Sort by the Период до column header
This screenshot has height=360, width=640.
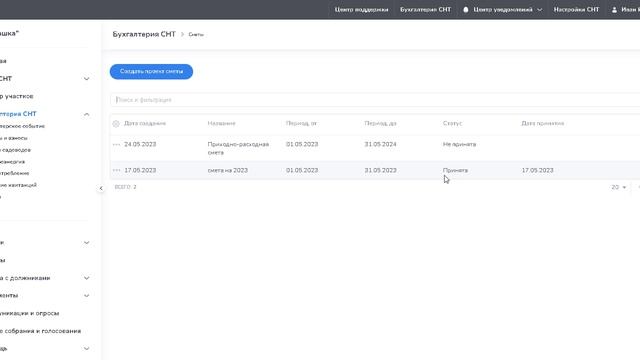click(380, 123)
